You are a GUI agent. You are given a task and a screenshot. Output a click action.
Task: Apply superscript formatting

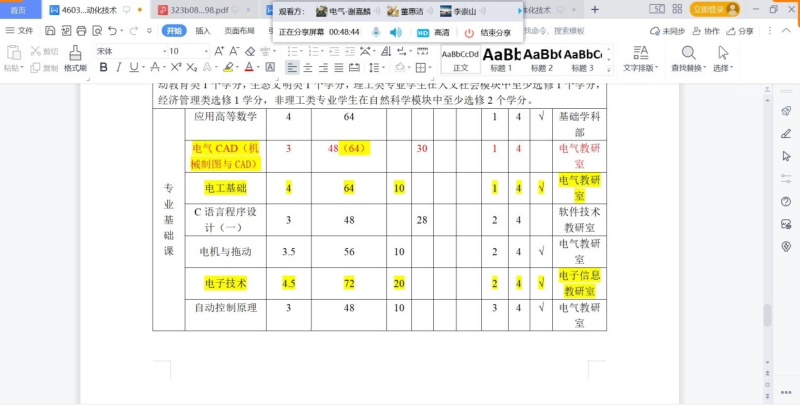coord(176,68)
